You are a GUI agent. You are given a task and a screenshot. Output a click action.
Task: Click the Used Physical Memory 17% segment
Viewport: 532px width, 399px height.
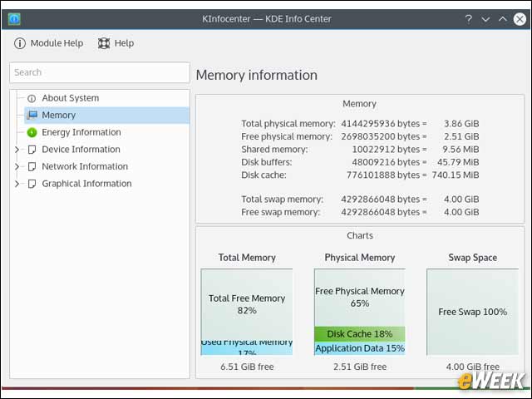click(x=247, y=347)
